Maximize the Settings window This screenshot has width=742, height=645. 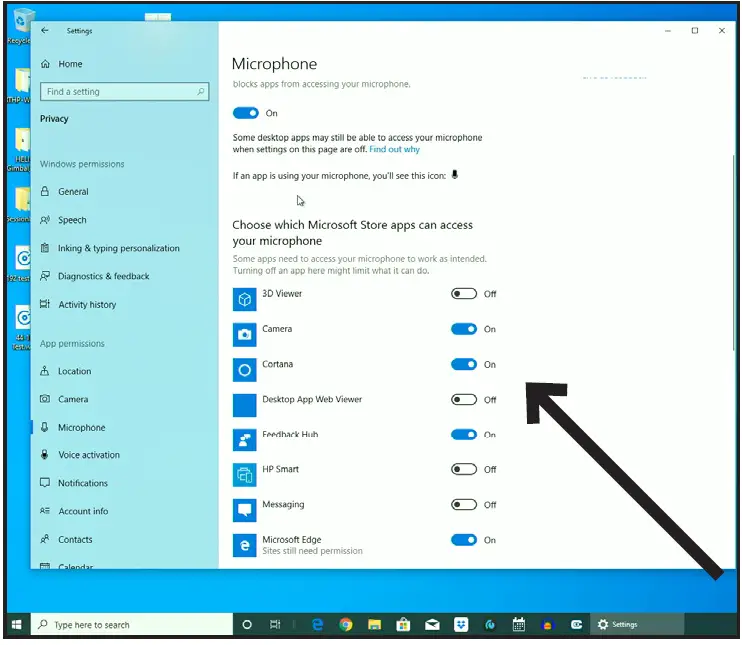695,31
